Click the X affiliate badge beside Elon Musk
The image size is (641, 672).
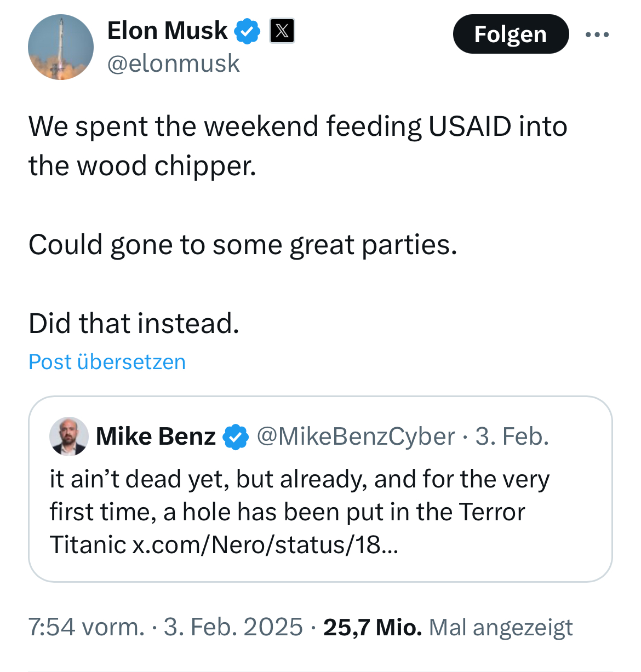coord(282,31)
